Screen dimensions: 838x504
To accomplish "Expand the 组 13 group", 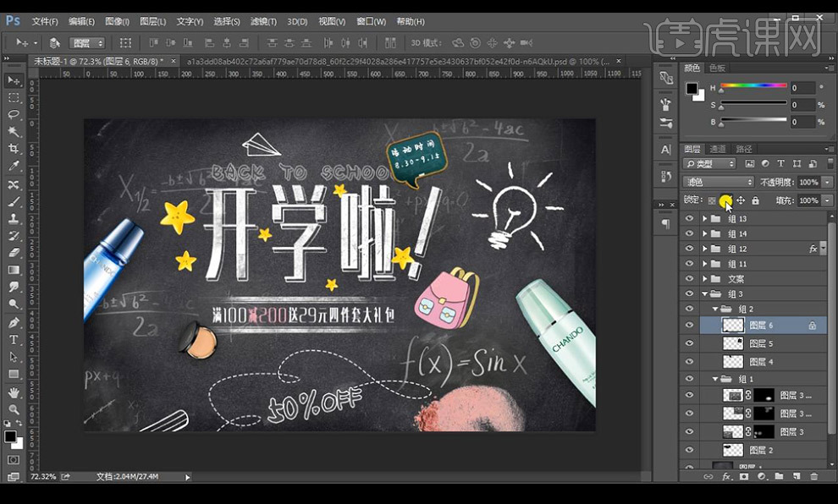I will (705, 218).
